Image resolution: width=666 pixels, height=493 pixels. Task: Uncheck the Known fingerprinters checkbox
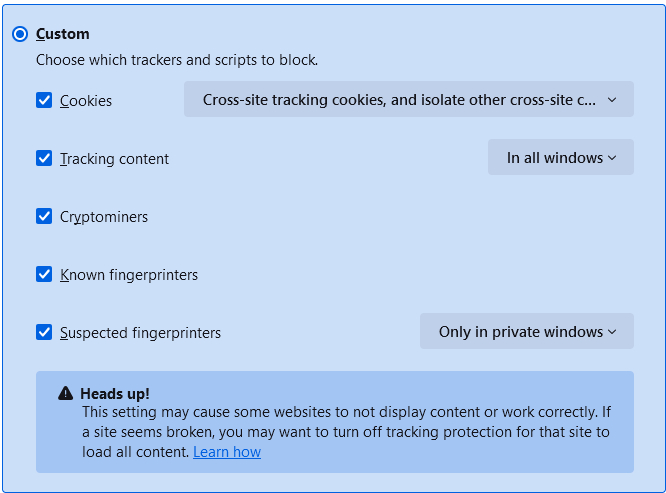point(44,274)
